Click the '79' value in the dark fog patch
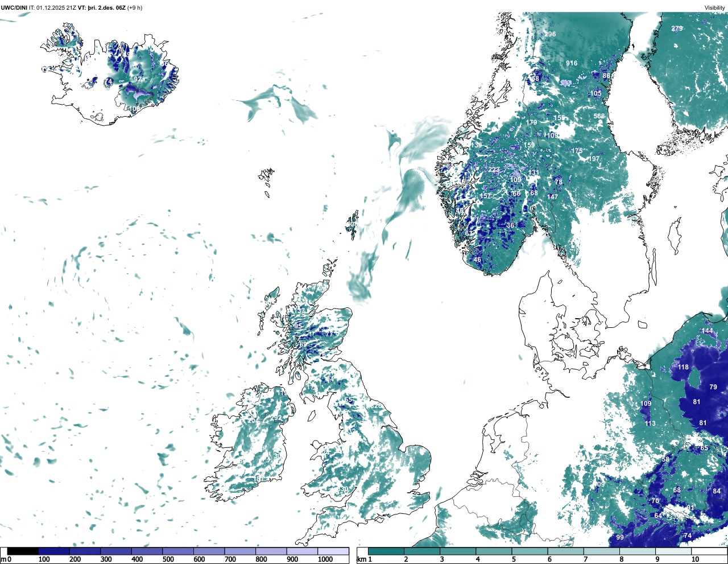Viewport: 728px width, 564px height. click(x=713, y=387)
